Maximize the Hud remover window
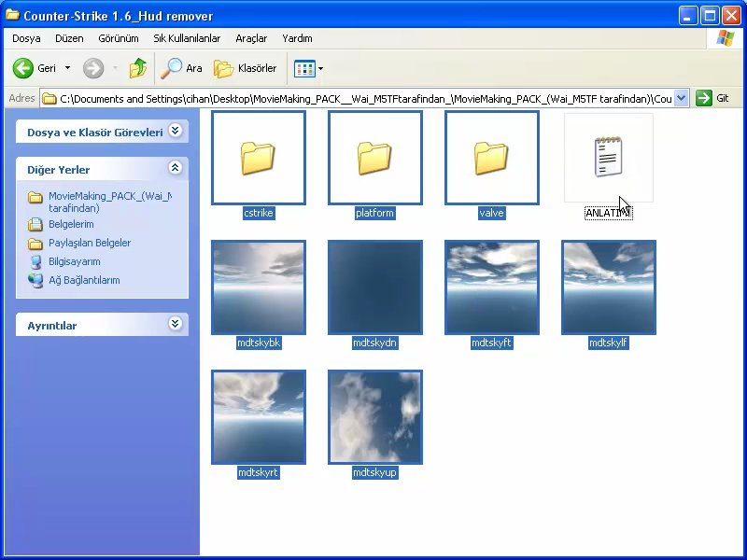The width and height of the screenshot is (747, 560). click(x=710, y=16)
